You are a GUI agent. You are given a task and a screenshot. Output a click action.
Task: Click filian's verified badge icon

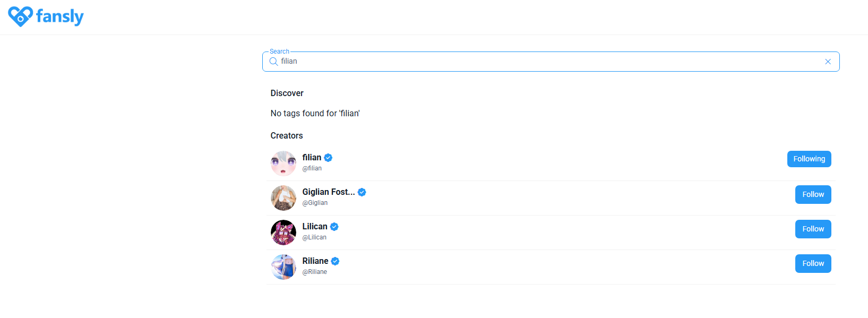[328, 158]
